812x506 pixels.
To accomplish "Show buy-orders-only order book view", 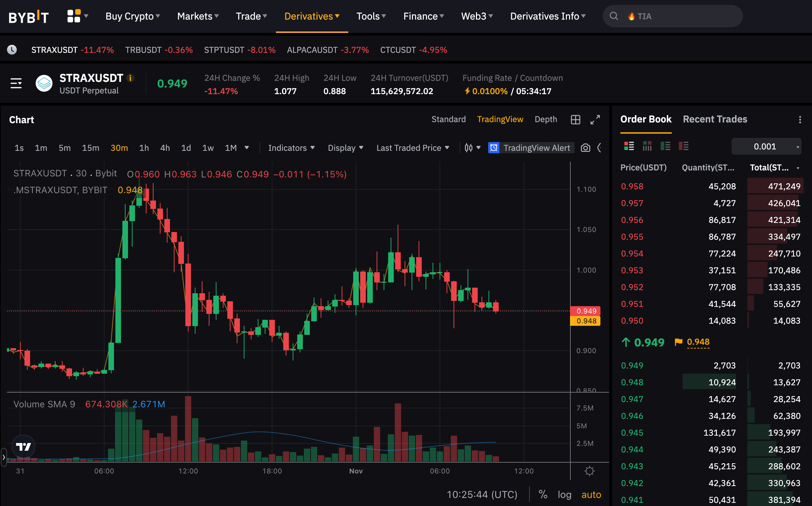I will 665,146.
